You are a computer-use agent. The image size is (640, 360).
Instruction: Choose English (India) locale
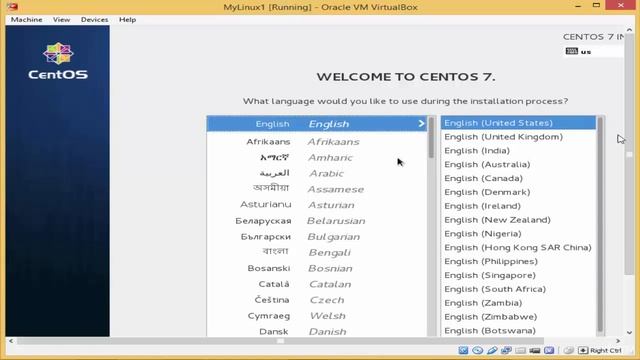[x=518, y=151]
